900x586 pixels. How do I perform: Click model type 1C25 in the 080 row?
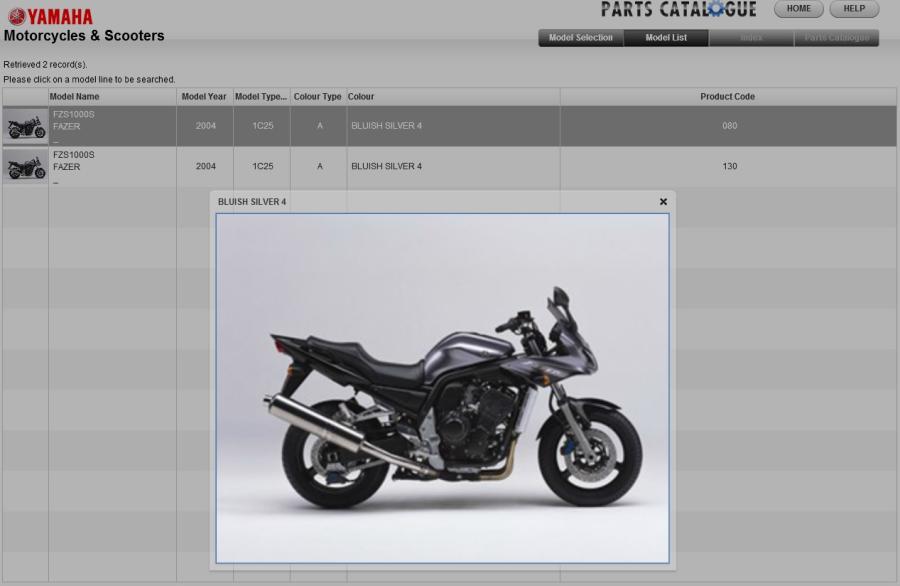tap(263, 126)
